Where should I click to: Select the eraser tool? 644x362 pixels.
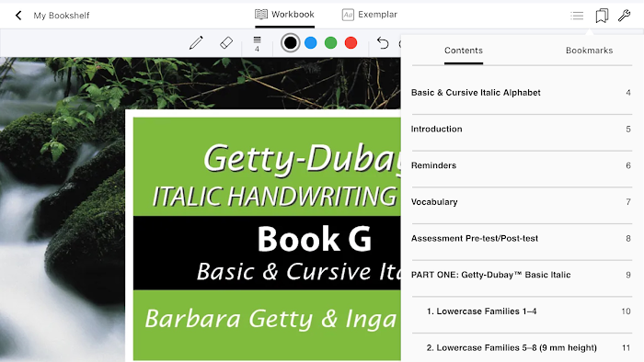[x=226, y=42]
